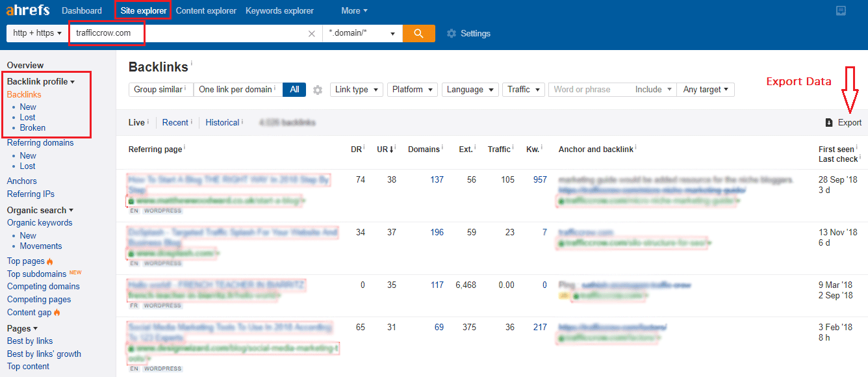Open the Platform filter dropdown
868x377 pixels.
pyautogui.click(x=412, y=90)
